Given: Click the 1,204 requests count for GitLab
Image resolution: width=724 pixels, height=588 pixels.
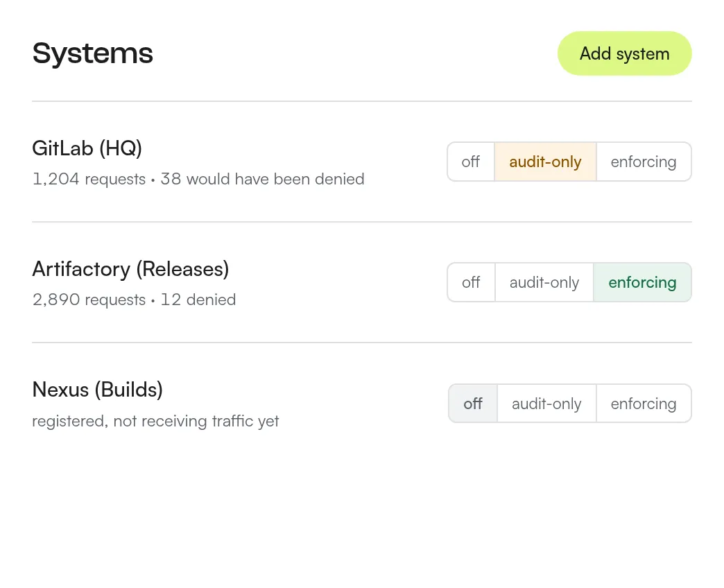Looking at the screenshot, I should pyautogui.click(x=89, y=179).
